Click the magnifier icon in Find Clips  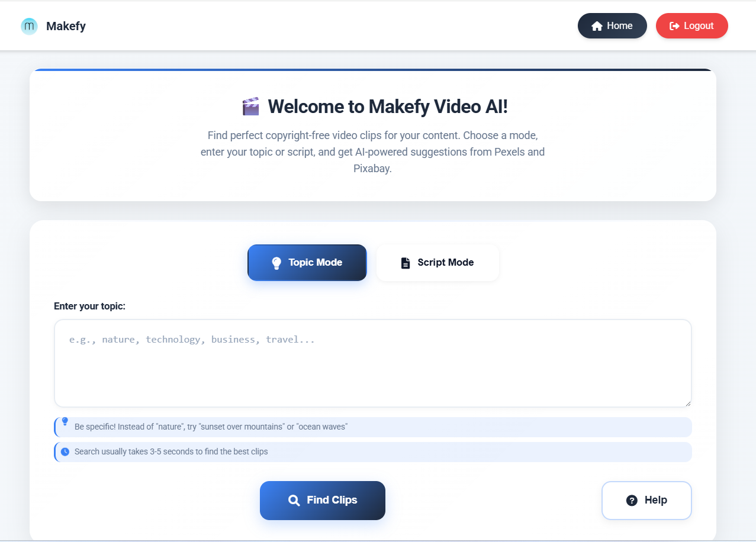[294, 500]
